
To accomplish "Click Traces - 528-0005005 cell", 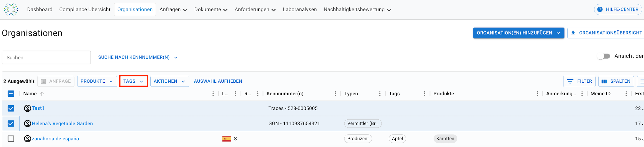I will [x=293, y=108].
